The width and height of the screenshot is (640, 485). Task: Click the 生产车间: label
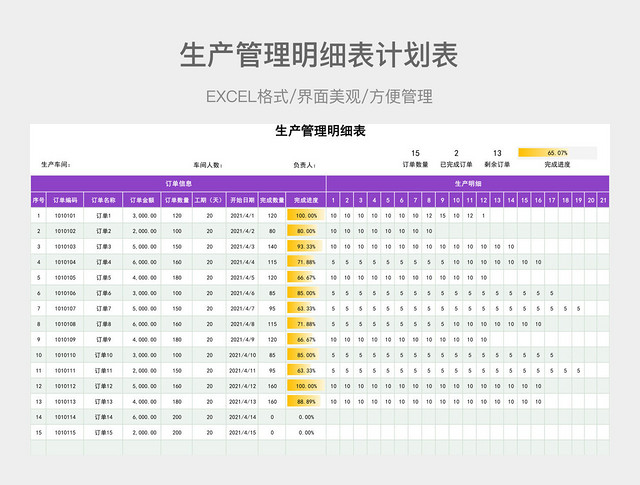(56, 165)
